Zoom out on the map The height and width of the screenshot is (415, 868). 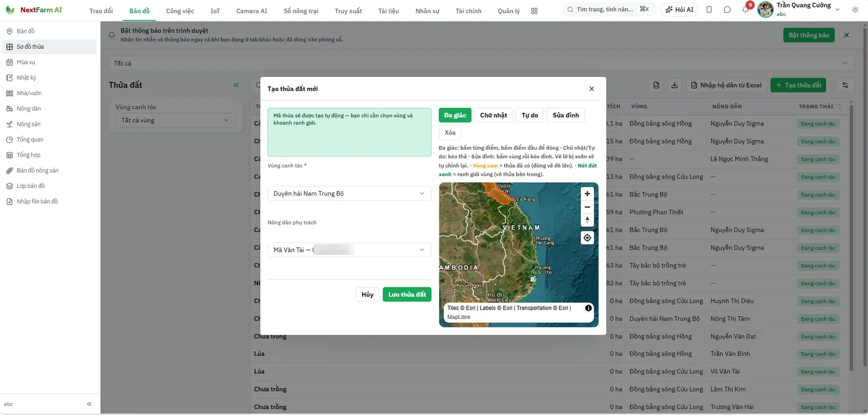587,207
